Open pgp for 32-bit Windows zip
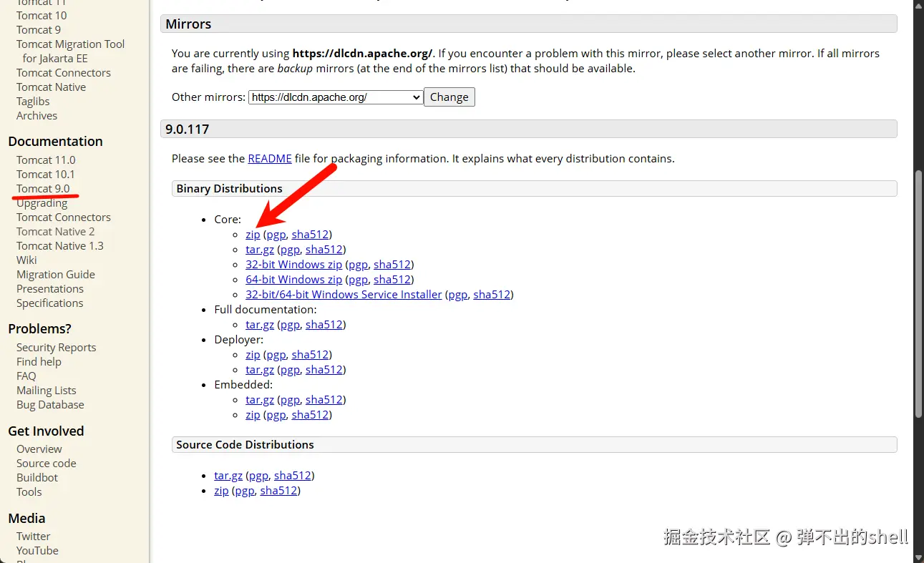The width and height of the screenshot is (924, 563). click(x=358, y=265)
